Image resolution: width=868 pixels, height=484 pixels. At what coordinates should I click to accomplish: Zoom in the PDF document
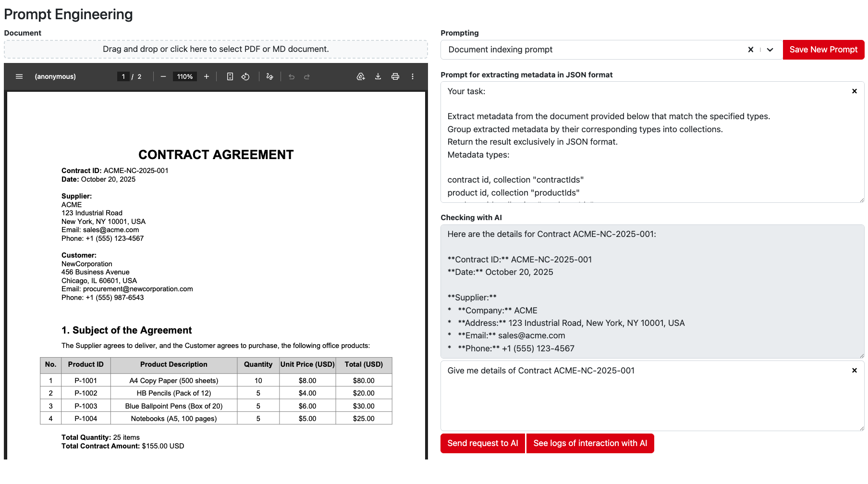pos(207,76)
